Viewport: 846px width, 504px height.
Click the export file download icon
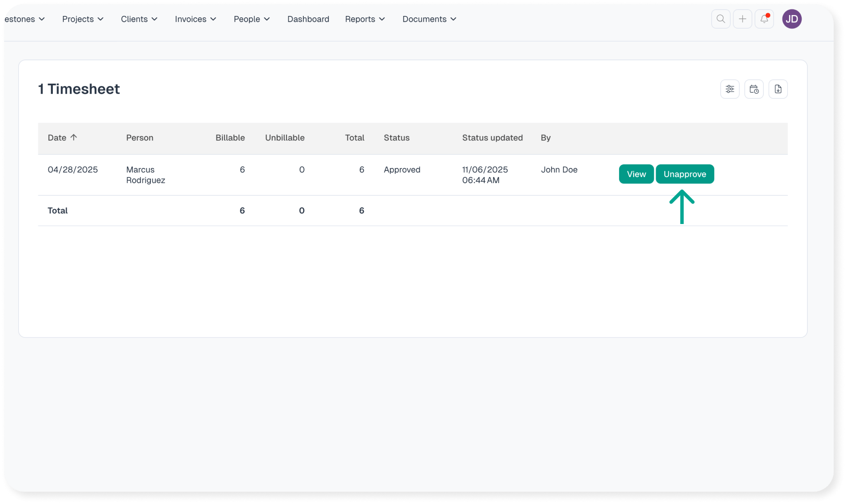(778, 89)
